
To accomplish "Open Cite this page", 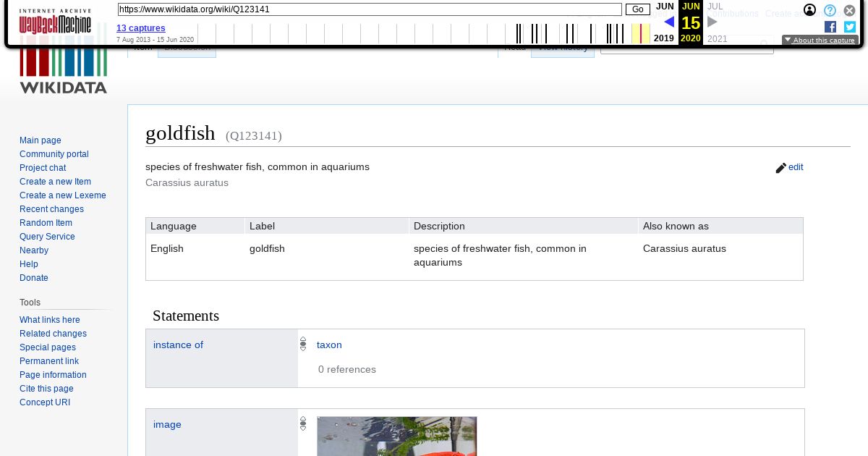I will (x=46, y=389).
